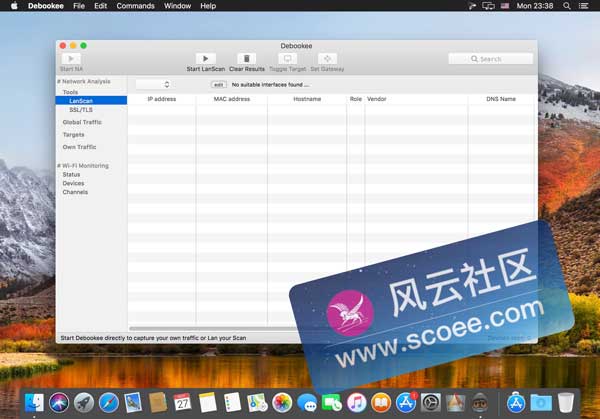Open the Edit menu
600x419 pixels.
[x=101, y=6]
